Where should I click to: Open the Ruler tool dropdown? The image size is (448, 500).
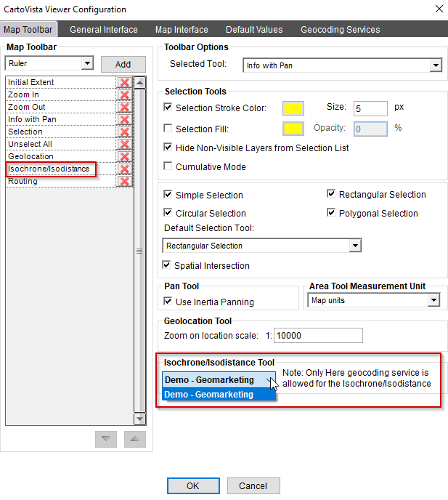[x=87, y=63]
